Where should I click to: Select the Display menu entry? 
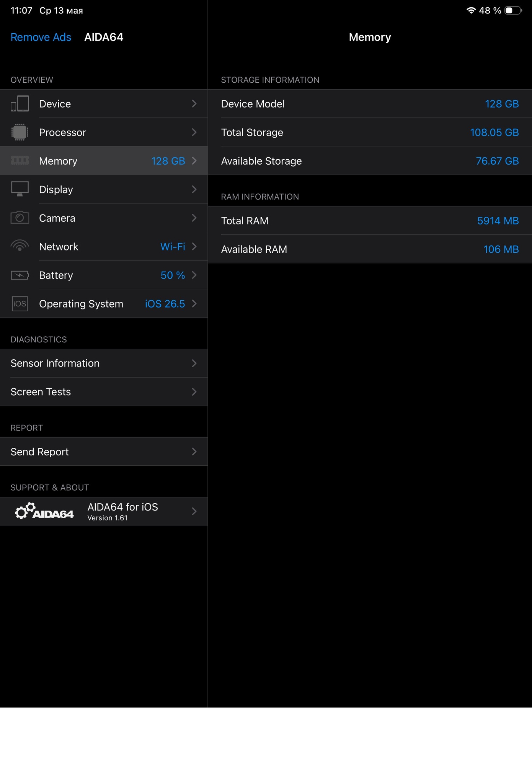click(104, 189)
